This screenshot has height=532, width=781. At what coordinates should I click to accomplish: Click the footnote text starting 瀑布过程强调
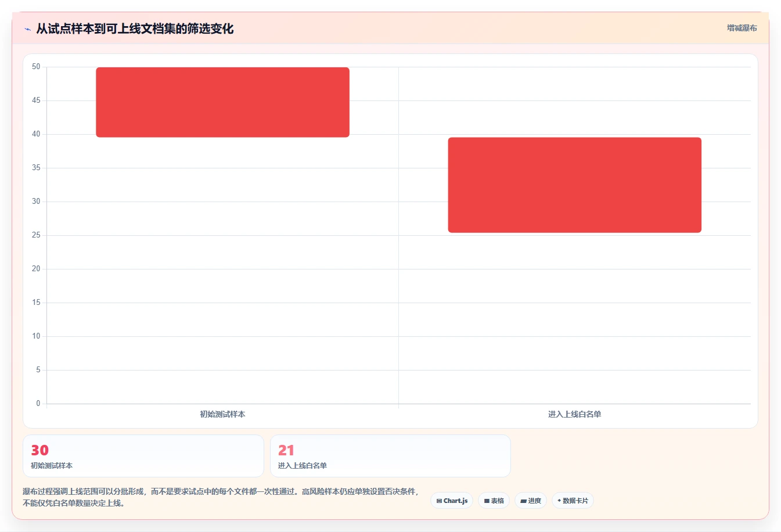(x=221, y=497)
